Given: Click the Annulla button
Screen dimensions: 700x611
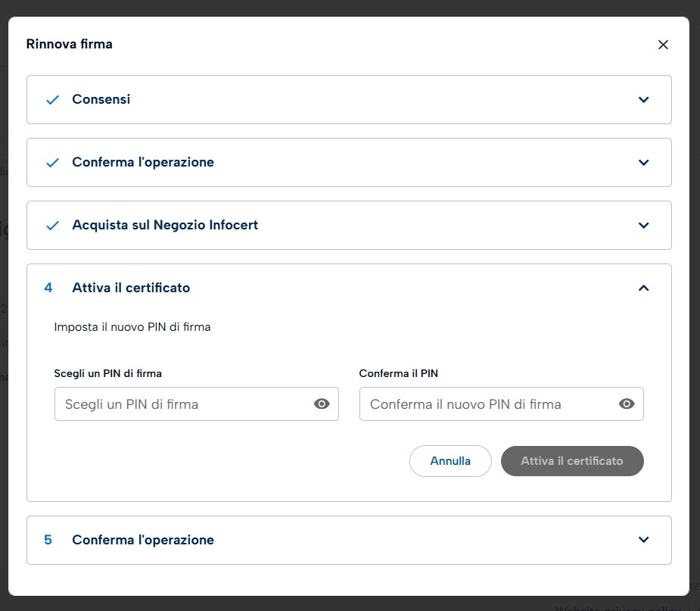Looking at the screenshot, I should (x=450, y=461).
